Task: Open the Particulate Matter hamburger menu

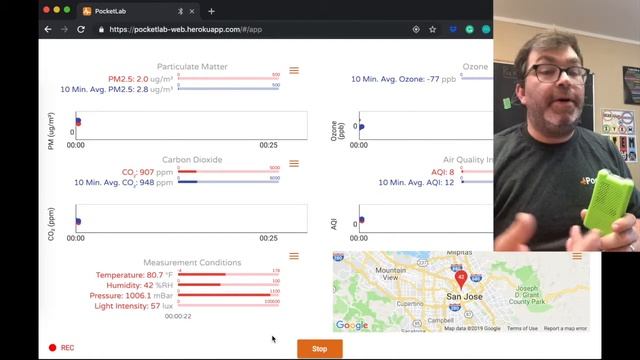Action: pos(294,71)
